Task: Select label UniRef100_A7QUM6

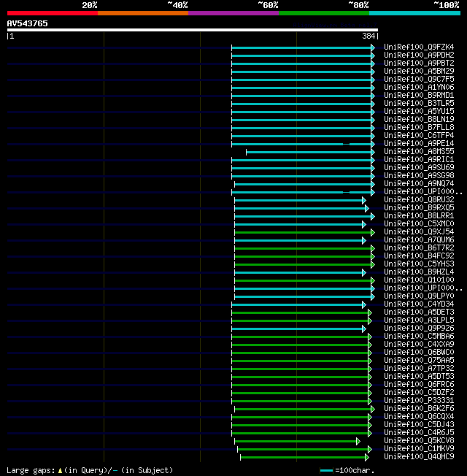Action: (419, 239)
